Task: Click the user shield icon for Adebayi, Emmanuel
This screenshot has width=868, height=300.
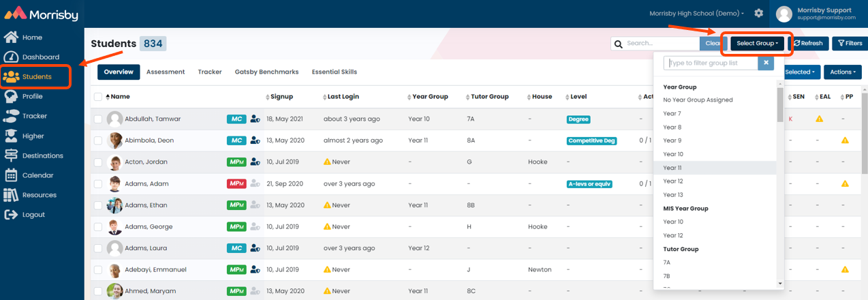Action: pos(255,270)
